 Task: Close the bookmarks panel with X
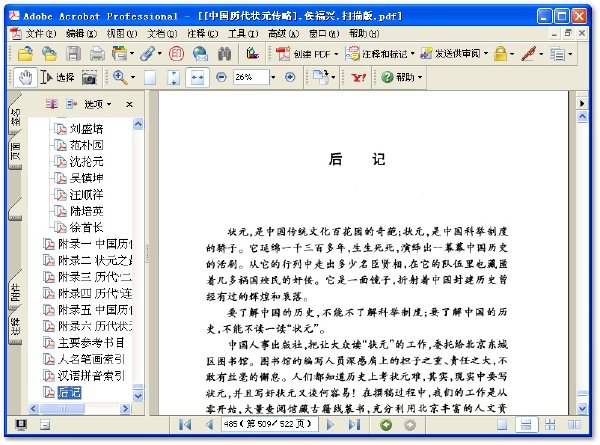(129, 104)
